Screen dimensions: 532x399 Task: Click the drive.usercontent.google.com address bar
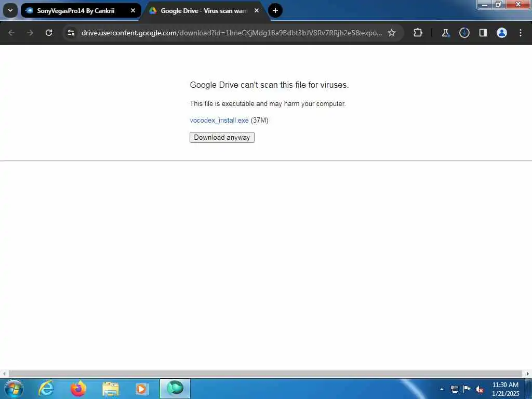pos(231,33)
